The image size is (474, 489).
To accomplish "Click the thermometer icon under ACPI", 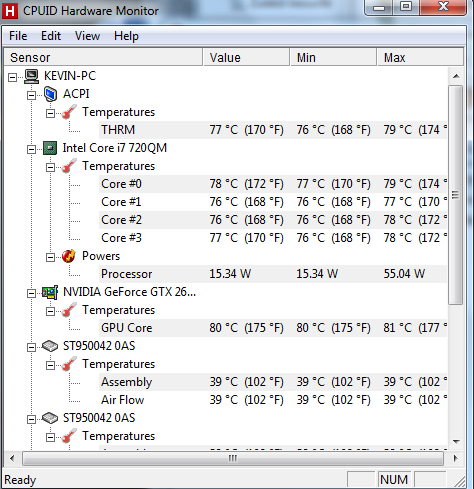I will [69, 112].
